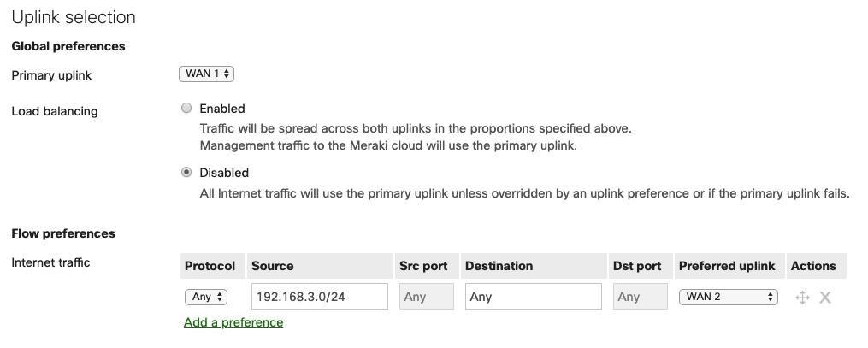The image size is (868, 348).
Task: Click the Source field with 192.168.3.0/24
Action: coord(319,297)
